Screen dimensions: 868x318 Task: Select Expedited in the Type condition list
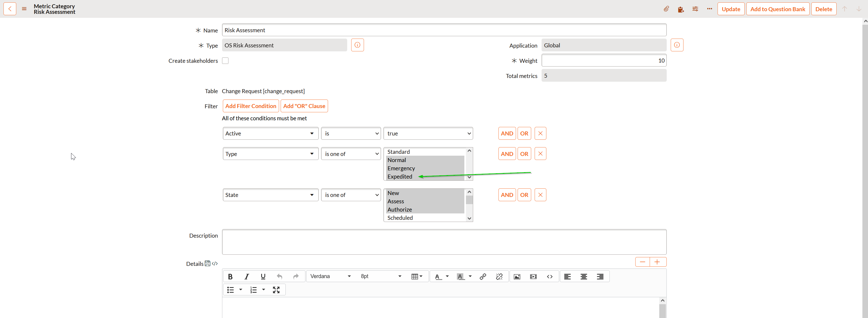pos(400,176)
